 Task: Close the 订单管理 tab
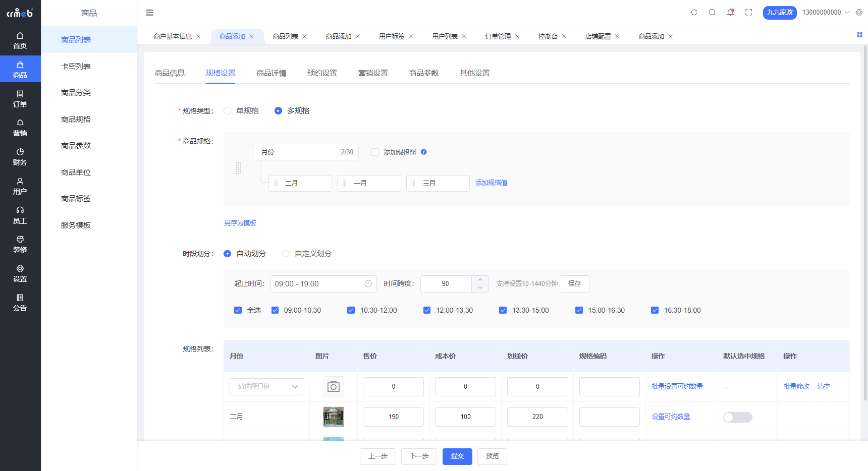tap(517, 36)
